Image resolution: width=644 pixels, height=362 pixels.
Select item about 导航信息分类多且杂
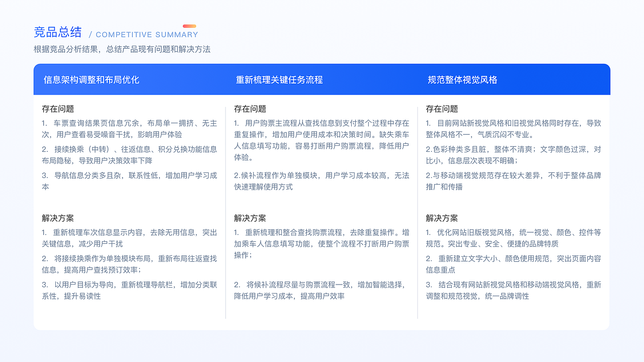[128, 180]
